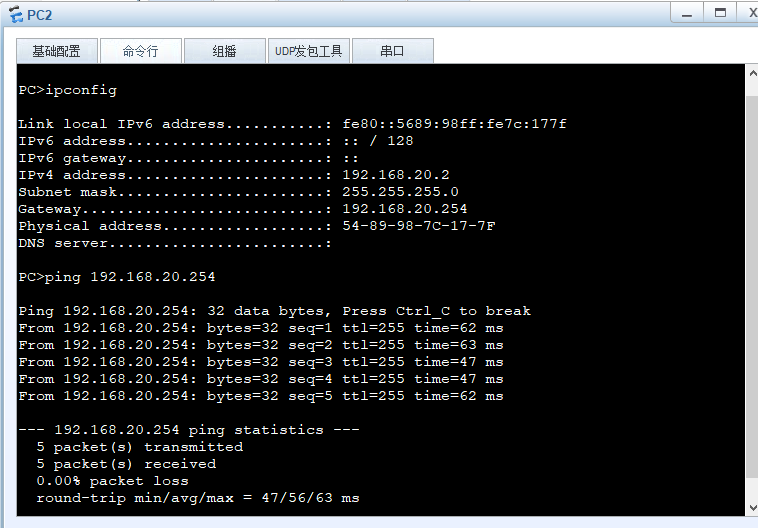Click the IPv4 address value 192.168.20.2
Image resolution: width=758 pixels, height=528 pixels.
(396, 175)
